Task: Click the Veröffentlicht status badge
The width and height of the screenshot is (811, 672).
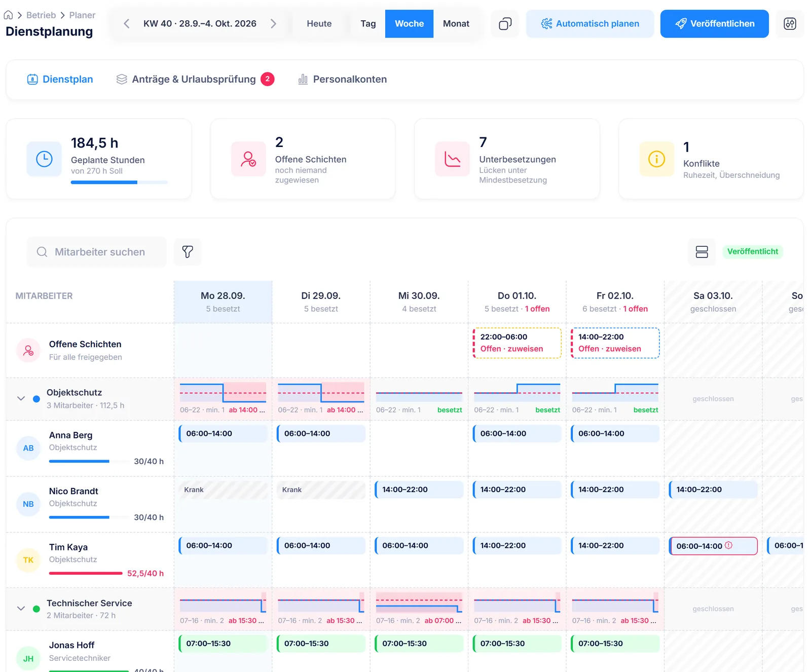Action: coord(752,251)
